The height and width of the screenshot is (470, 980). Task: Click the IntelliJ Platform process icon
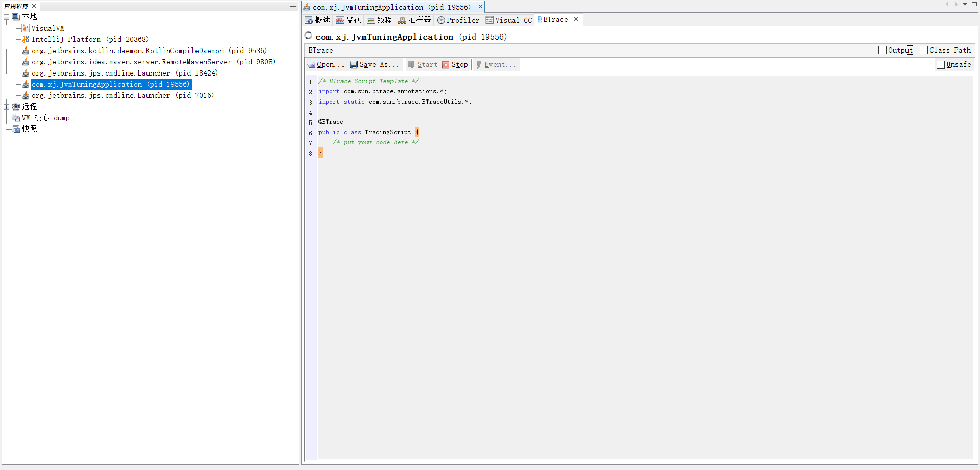coord(26,39)
